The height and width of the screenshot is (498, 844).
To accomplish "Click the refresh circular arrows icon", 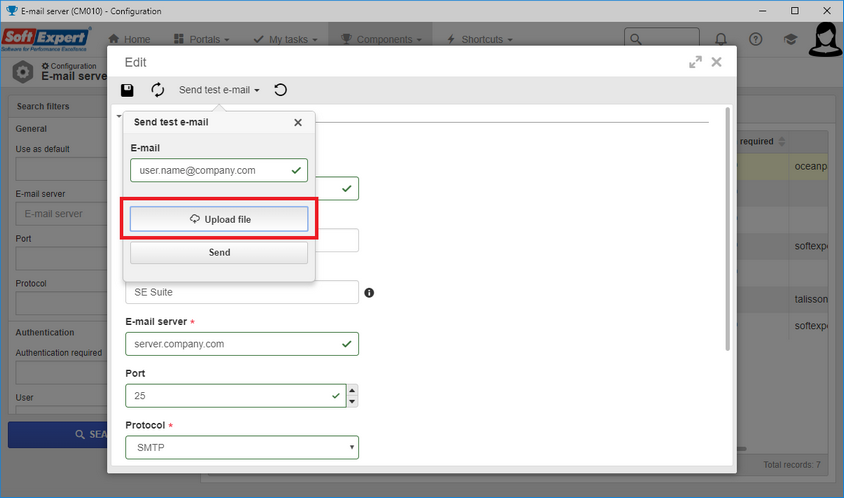I will coord(157,90).
